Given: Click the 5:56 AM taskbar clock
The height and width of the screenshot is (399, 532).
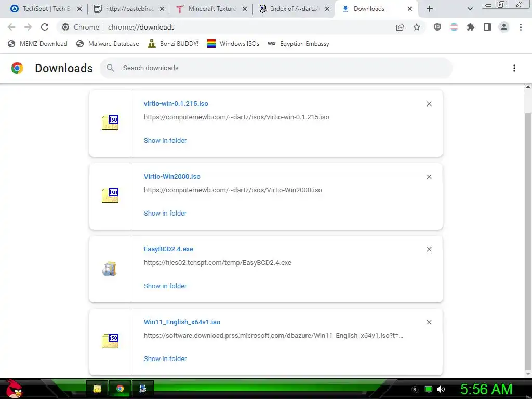Looking at the screenshot, I should click(486, 389).
